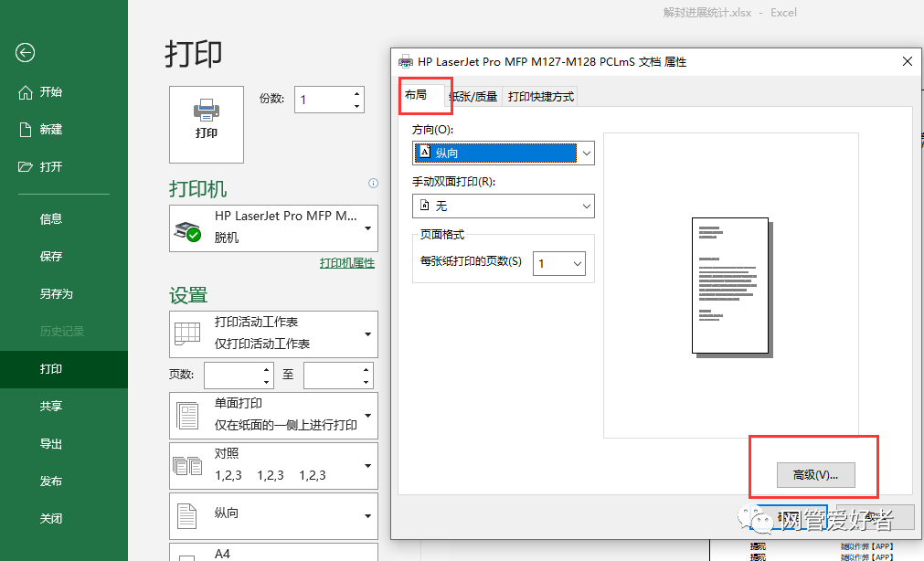Click the worksheet grid icon beside 打印活动工作表

[187, 334]
